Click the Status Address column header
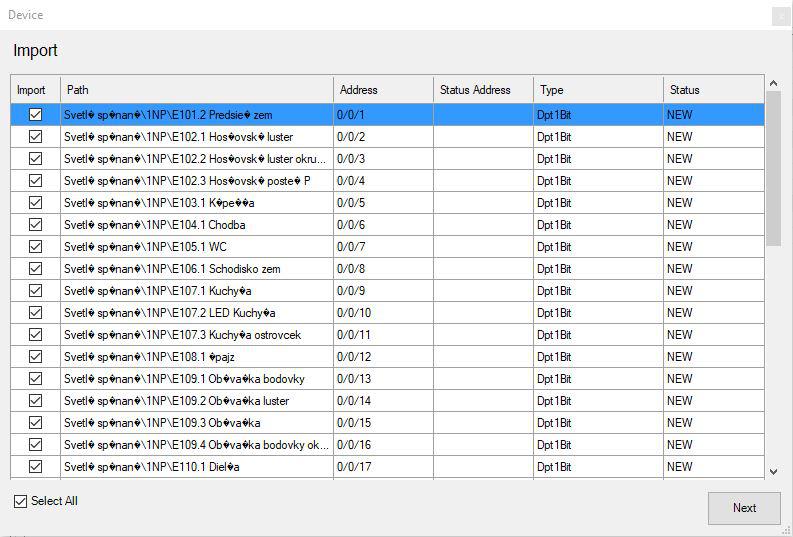Viewport: 793px width, 537px height. point(482,90)
